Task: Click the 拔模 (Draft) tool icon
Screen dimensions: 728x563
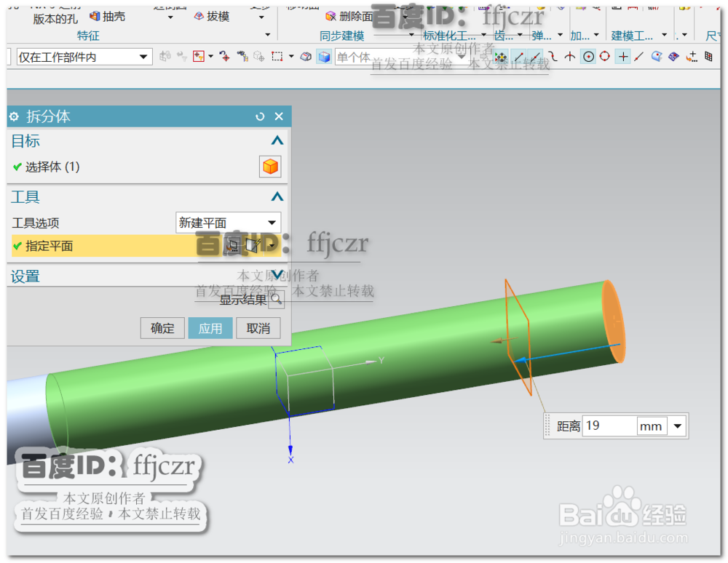Action: point(199,16)
